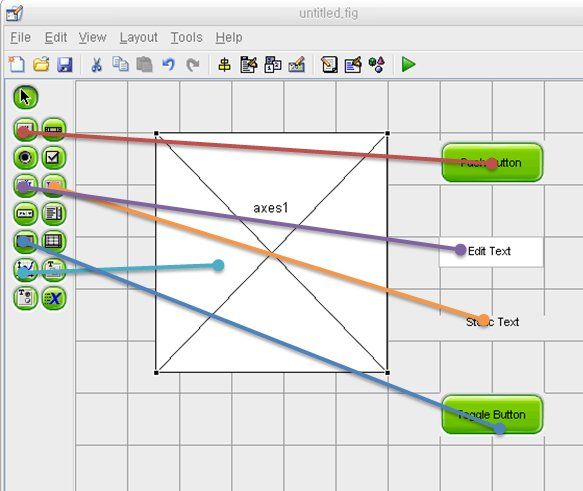The height and width of the screenshot is (491, 583).
Task: Pick the Pop-up Menu palette component
Action: pyautogui.click(x=26, y=214)
